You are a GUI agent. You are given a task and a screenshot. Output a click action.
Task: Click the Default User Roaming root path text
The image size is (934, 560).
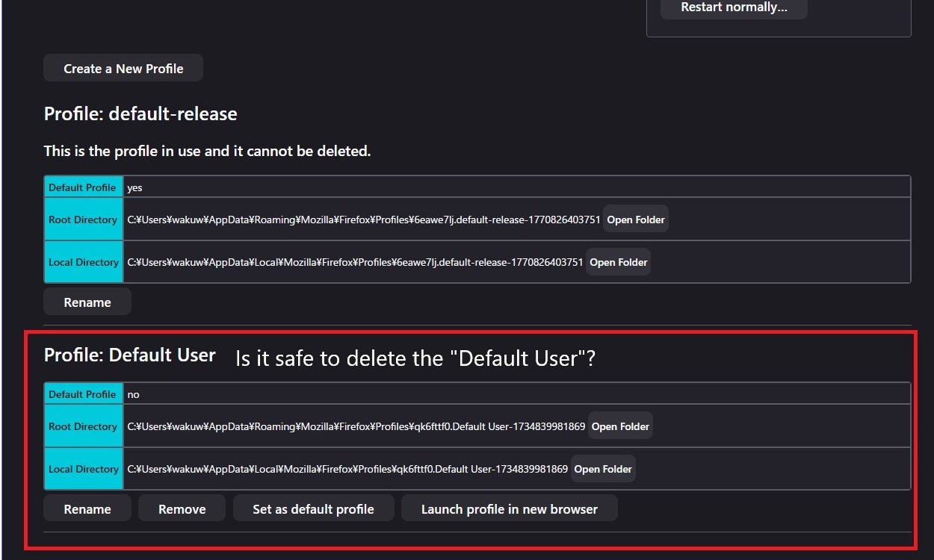(x=356, y=426)
